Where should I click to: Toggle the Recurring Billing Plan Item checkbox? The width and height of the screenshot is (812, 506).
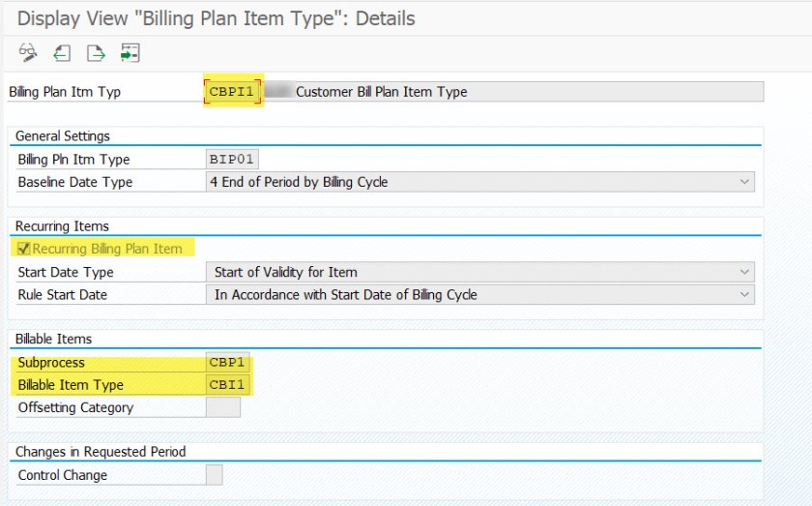(24, 249)
